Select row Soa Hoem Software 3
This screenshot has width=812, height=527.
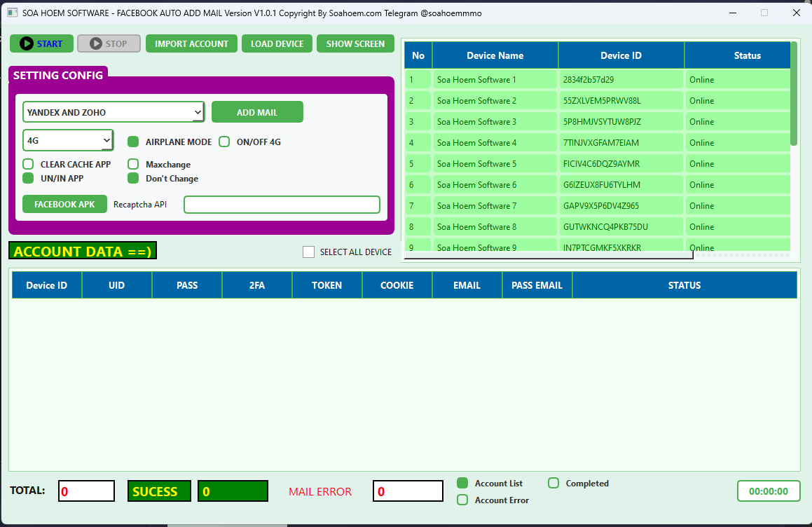coord(598,122)
